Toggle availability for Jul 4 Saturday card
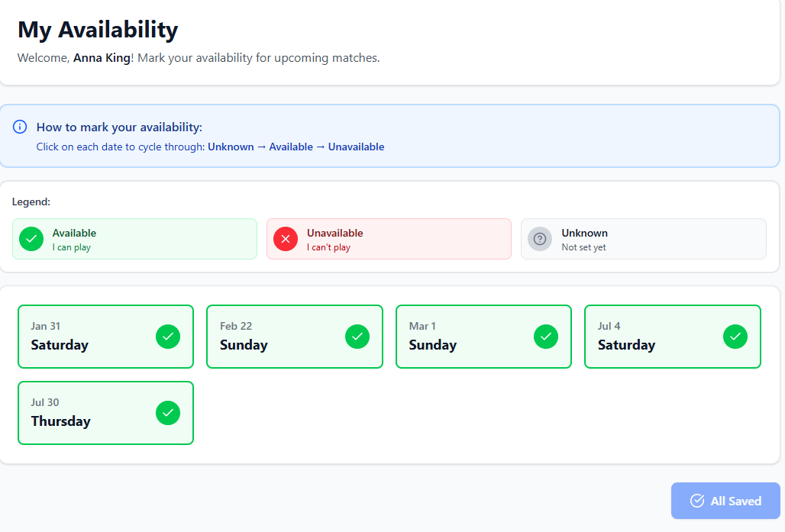This screenshot has width=785, height=532. coord(672,337)
